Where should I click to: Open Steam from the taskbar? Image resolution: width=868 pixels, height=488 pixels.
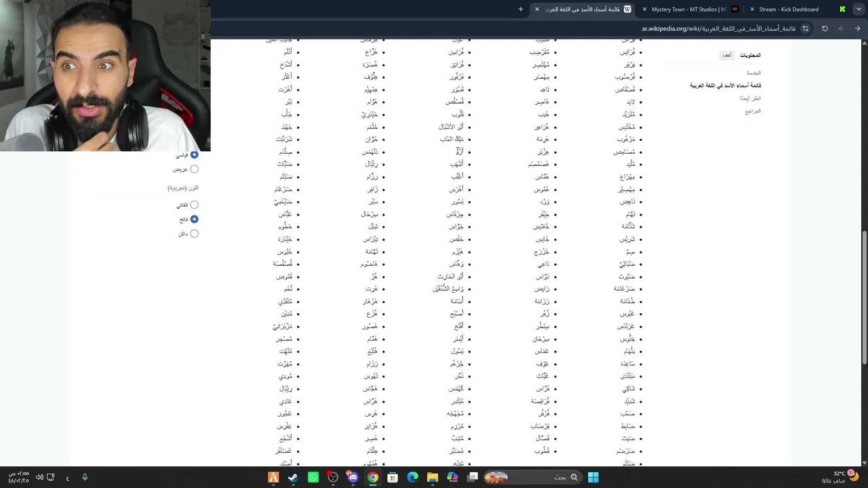click(293, 477)
